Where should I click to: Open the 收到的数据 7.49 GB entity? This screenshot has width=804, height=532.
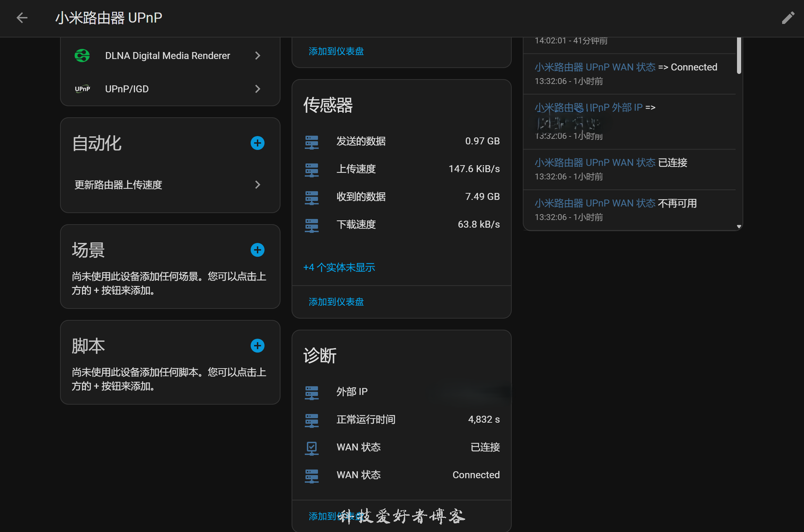[x=402, y=197]
